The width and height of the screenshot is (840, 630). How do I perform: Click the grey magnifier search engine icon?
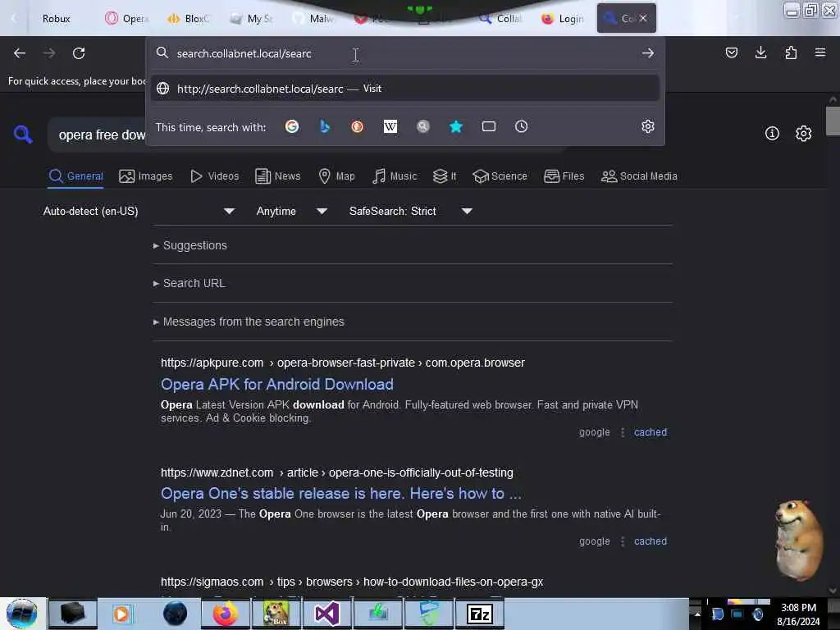click(423, 126)
